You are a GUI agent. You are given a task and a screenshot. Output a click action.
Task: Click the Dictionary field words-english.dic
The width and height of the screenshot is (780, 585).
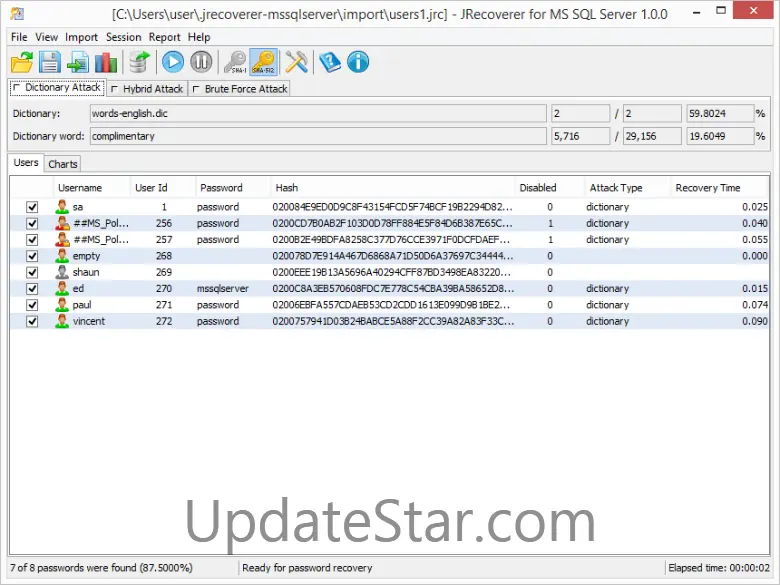(x=318, y=113)
